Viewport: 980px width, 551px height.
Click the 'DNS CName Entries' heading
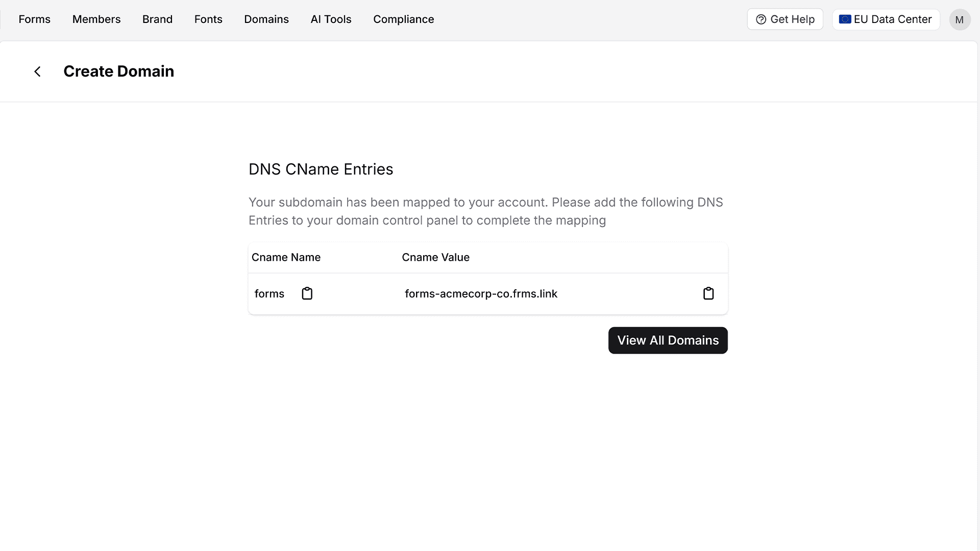pyautogui.click(x=321, y=169)
